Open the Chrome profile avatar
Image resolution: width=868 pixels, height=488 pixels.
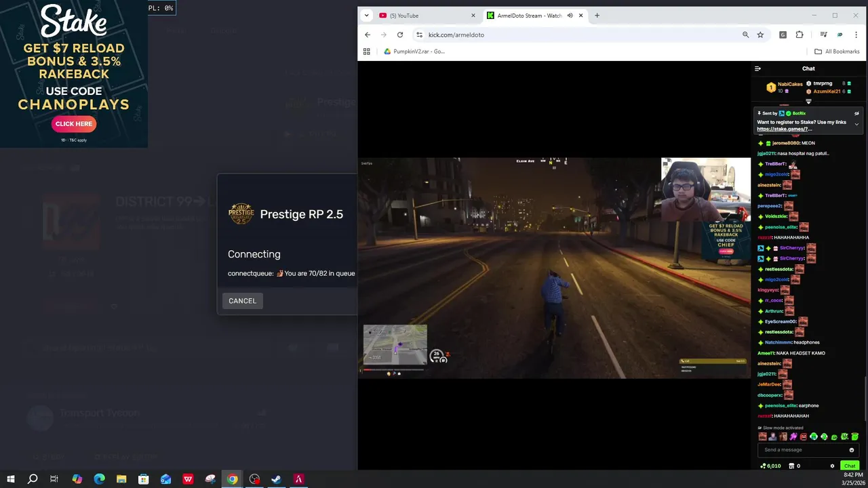pyautogui.click(x=840, y=35)
